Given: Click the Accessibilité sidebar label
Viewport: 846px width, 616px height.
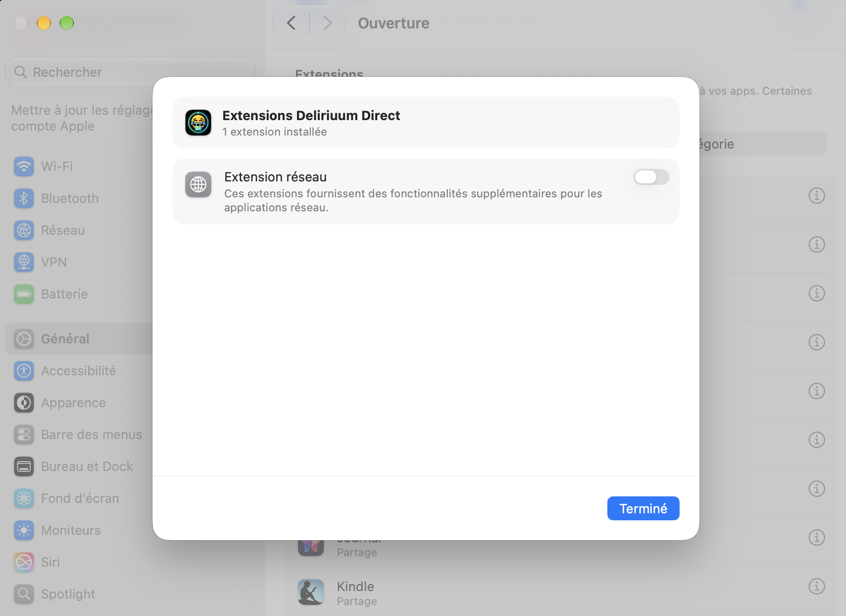Looking at the screenshot, I should [78, 371].
